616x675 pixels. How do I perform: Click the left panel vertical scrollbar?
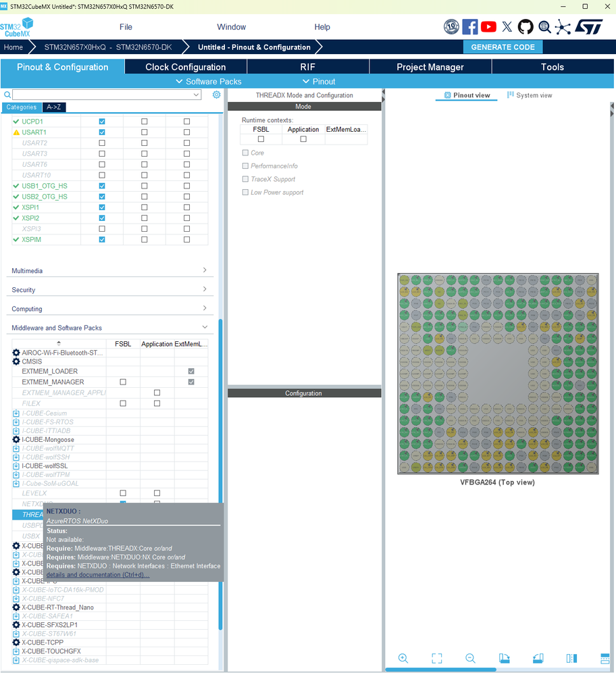click(220, 474)
